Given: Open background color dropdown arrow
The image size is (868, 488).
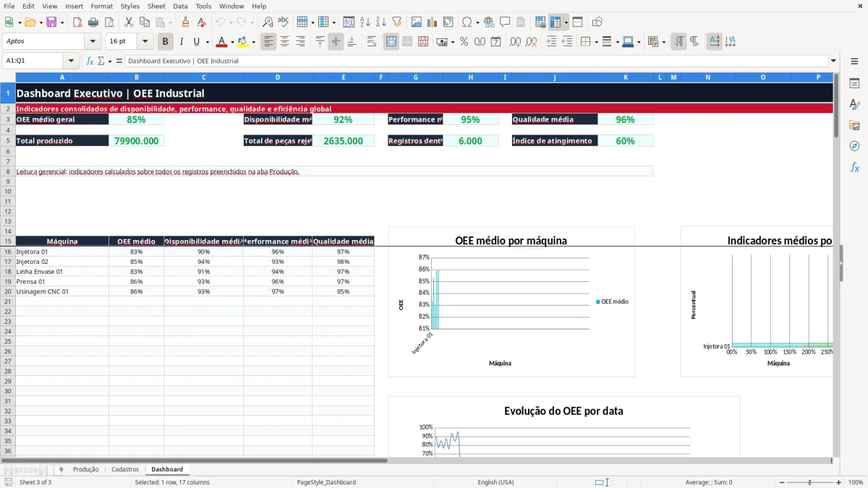Looking at the screenshot, I should 253,42.
